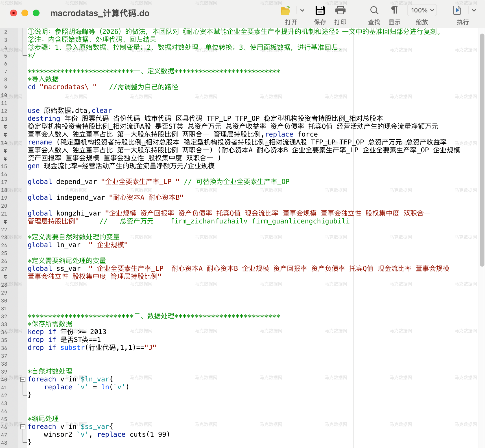
Task: Click the comment '*自然对数处理'
Action: (x=50, y=371)
